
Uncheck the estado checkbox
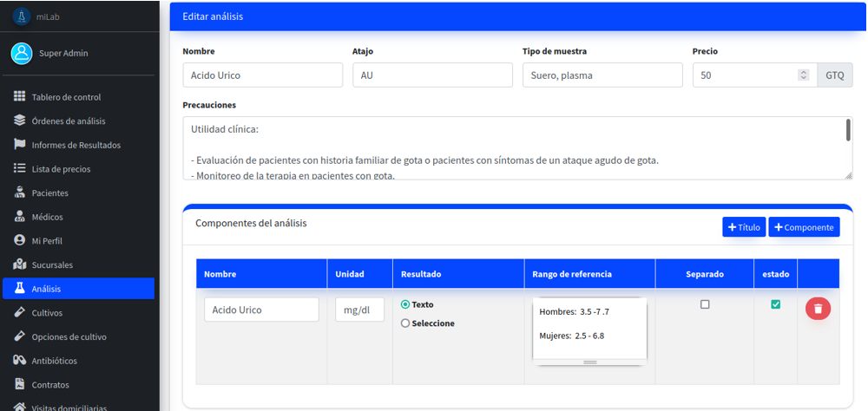coord(775,304)
